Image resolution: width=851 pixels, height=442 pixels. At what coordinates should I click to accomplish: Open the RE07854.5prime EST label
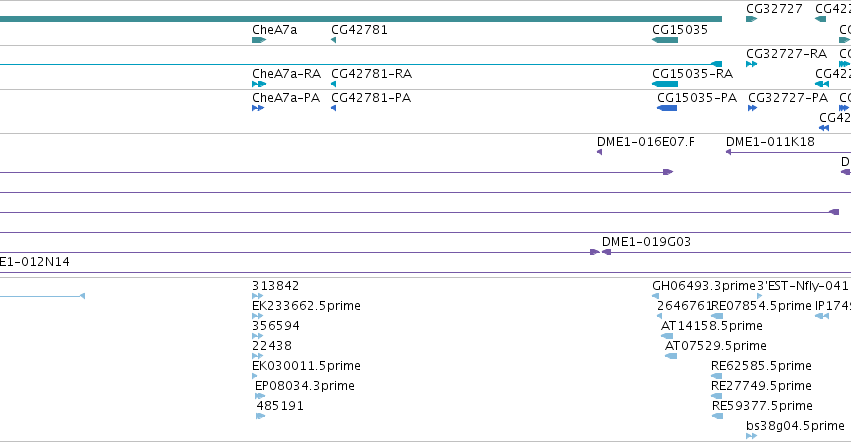click(761, 306)
